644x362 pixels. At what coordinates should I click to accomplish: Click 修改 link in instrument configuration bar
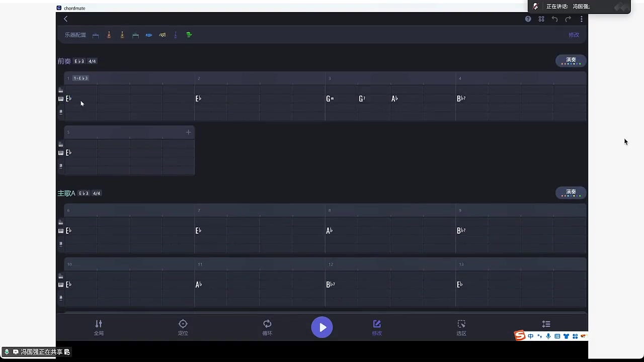pyautogui.click(x=574, y=35)
